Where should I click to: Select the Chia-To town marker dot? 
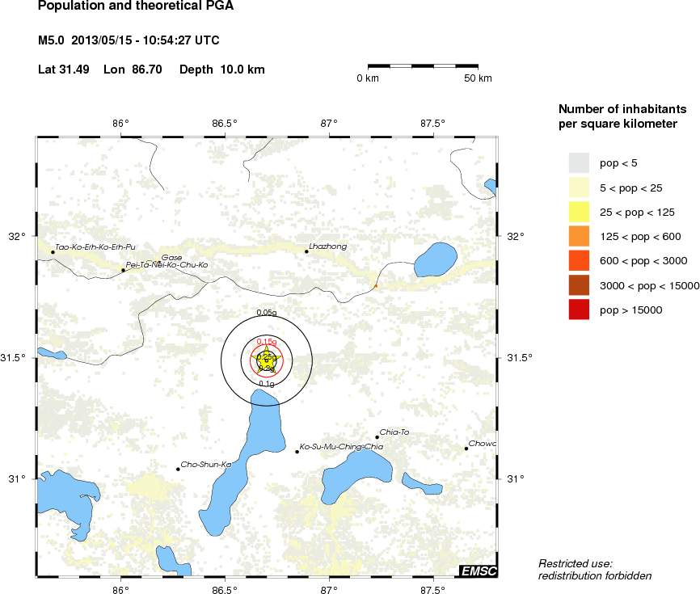tap(377, 437)
